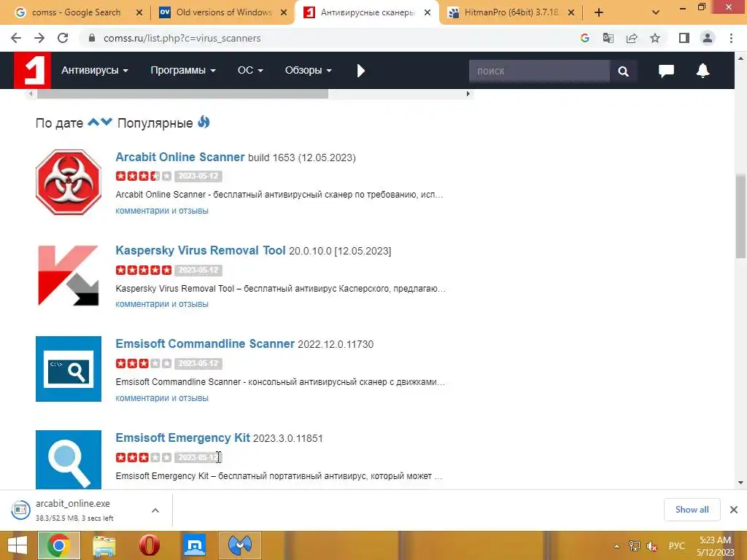Switch to the comss - Google Search tab

(x=76, y=12)
